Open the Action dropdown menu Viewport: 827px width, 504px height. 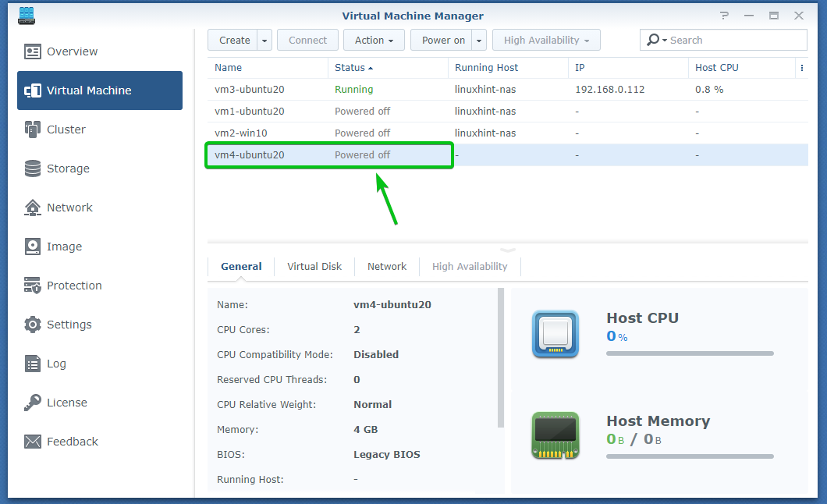374,41
